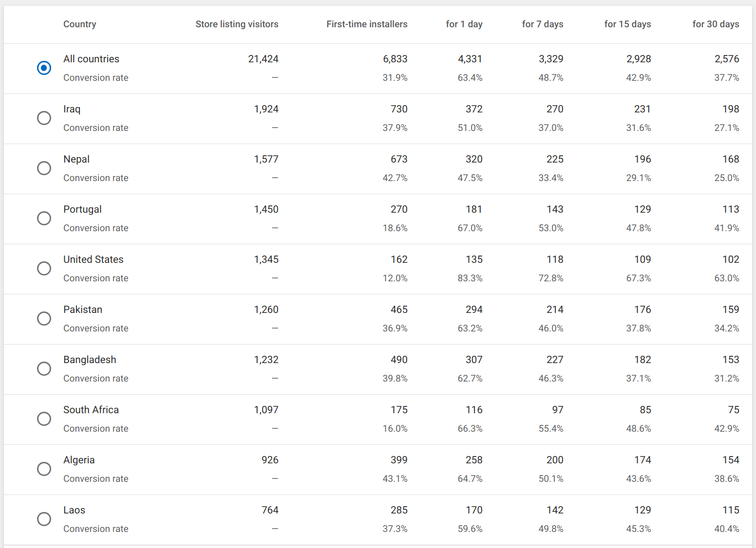
Task: Select the Pakistan radio button
Action: (x=44, y=319)
